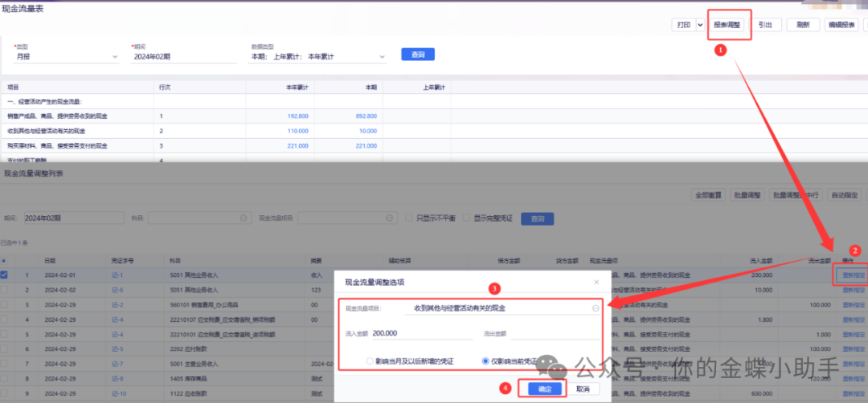Uncheck the first row checkbox
This screenshot has height=403, width=868.
click(x=6, y=275)
